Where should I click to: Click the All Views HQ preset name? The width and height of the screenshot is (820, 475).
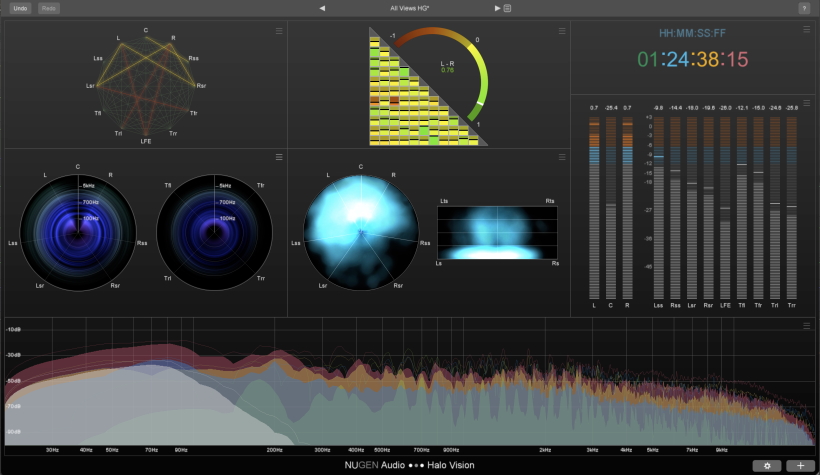(410, 8)
